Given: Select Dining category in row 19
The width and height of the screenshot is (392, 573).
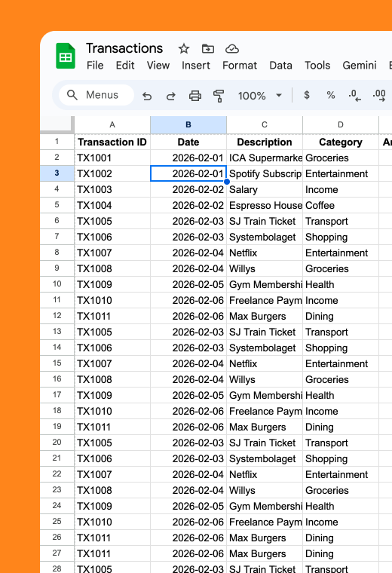Looking at the screenshot, I should coord(341,427).
